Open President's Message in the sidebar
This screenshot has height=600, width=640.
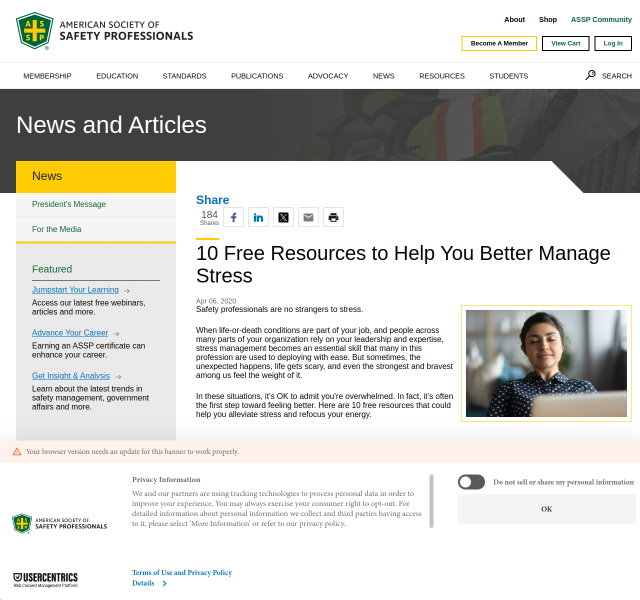69,204
